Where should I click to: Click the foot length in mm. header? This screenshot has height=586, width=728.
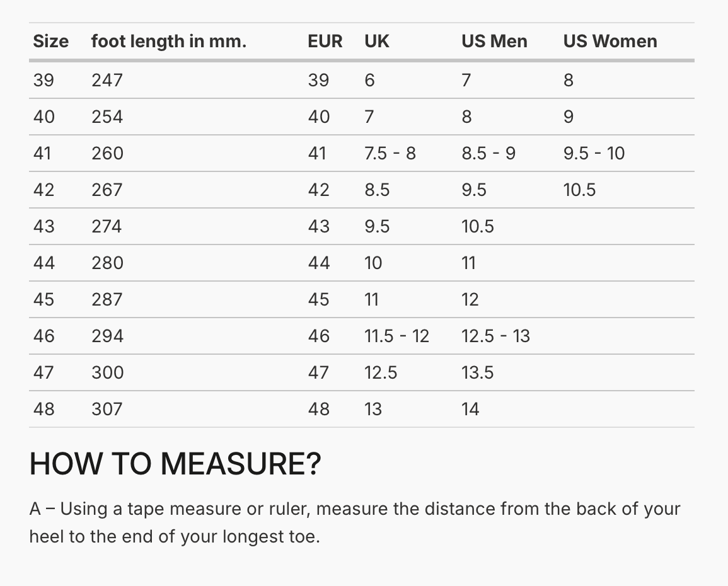pos(168,42)
